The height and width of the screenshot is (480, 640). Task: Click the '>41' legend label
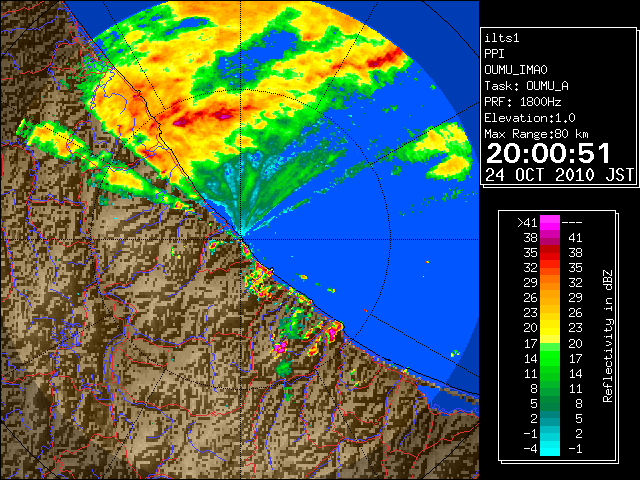pyautogui.click(x=527, y=223)
